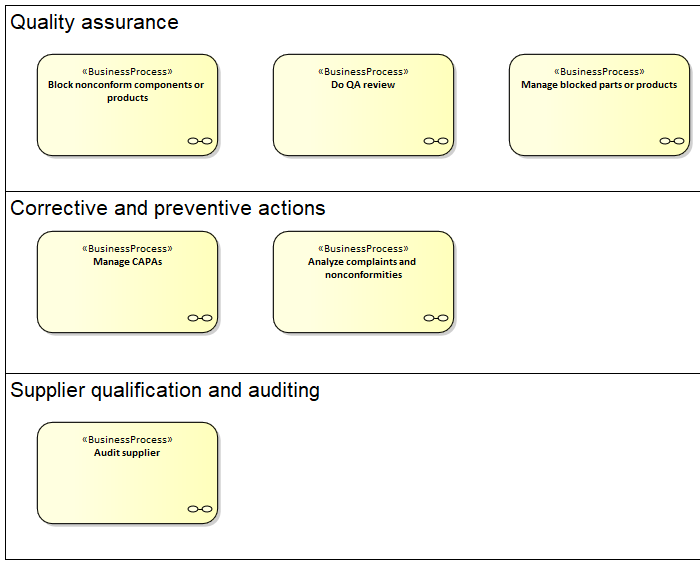Viewport: 700px width, 564px height.
Task: Select the Audit supplier name text
Action: point(127,453)
